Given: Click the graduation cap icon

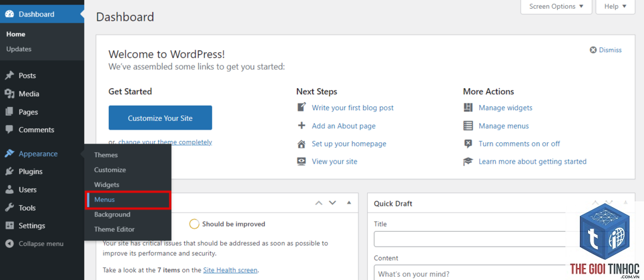Looking at the screenshot, I should 468,162.
